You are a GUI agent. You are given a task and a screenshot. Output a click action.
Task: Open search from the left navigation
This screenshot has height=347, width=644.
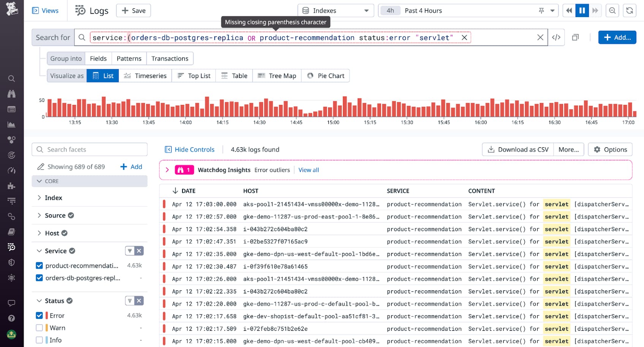pyautogui.click(x=11, y=78)
